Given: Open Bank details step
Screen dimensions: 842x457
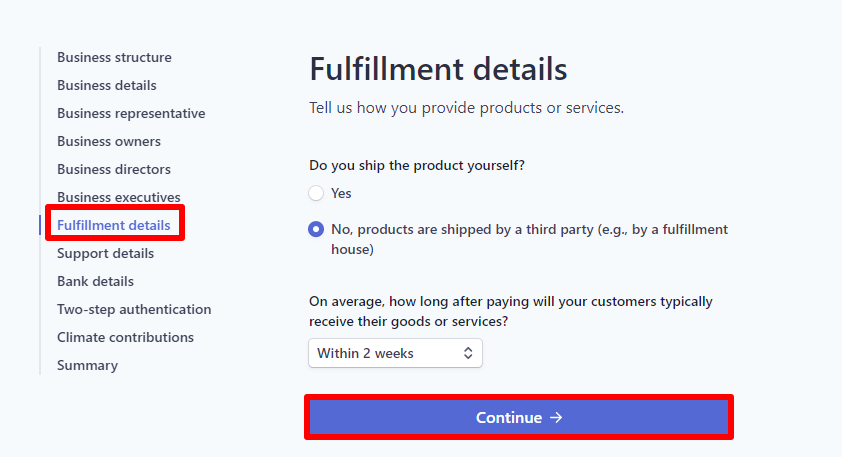Looking at the screenshot, I should click(95, 281).
